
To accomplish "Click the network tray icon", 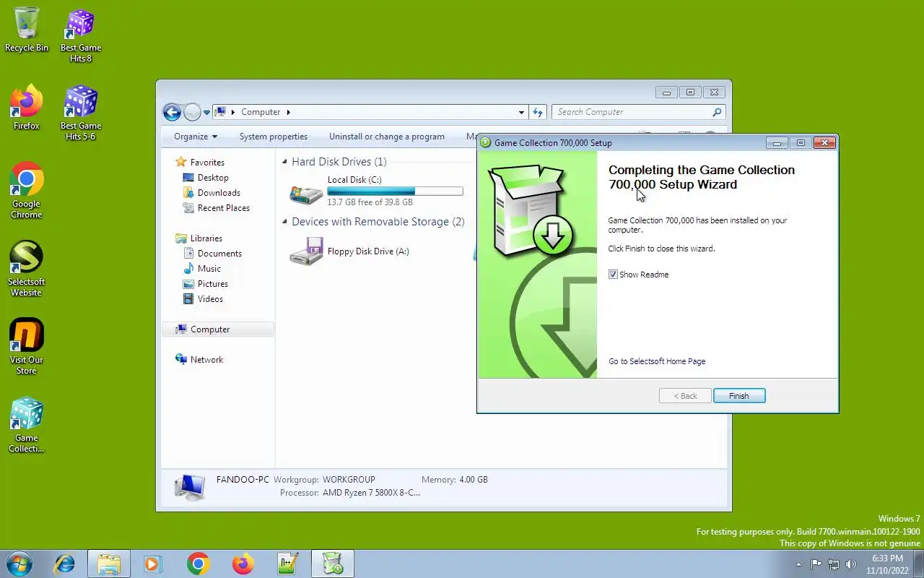I will tap(834, 564).
